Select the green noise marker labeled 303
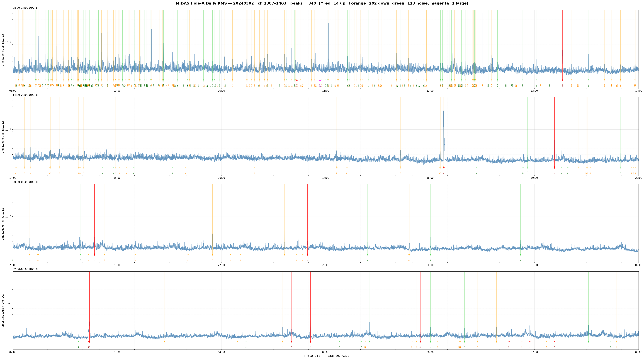Image resolution: width=644 pixels, height=359 pixels. pos(367,254)
